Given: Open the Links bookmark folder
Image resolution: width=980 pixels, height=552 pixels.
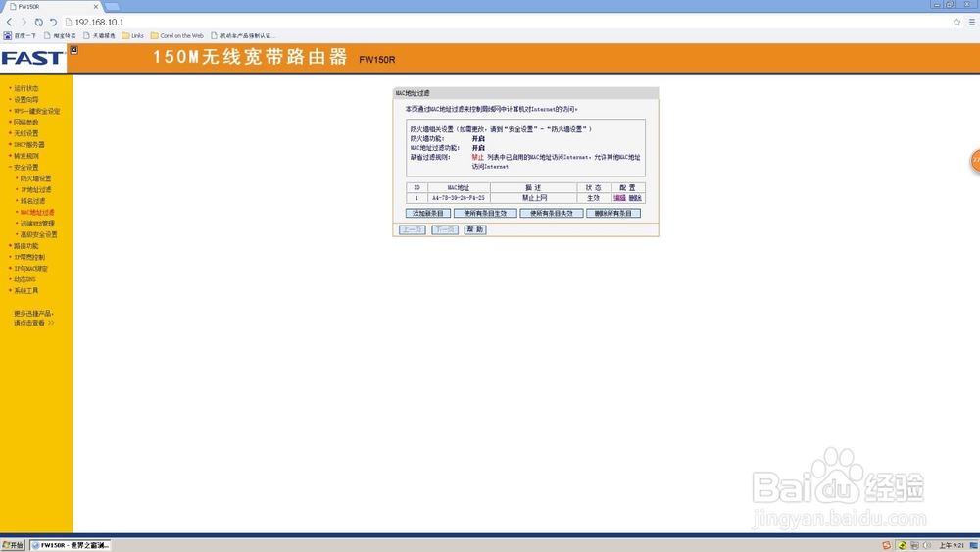Looking at the screenshot, I should click(132, 35).
